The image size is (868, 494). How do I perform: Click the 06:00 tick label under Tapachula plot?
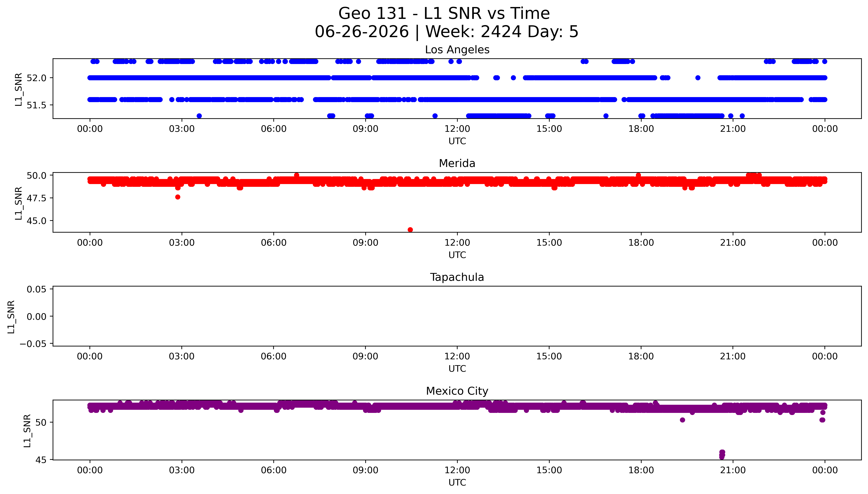coord(274,357)
